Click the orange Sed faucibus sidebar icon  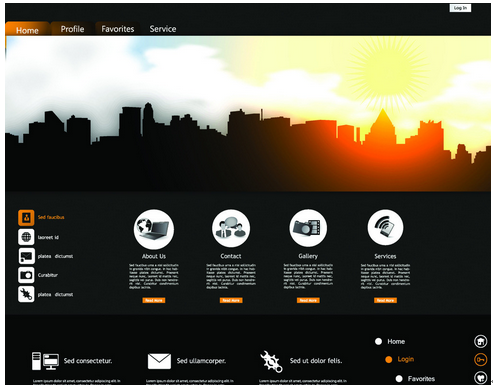pos(26,218)
